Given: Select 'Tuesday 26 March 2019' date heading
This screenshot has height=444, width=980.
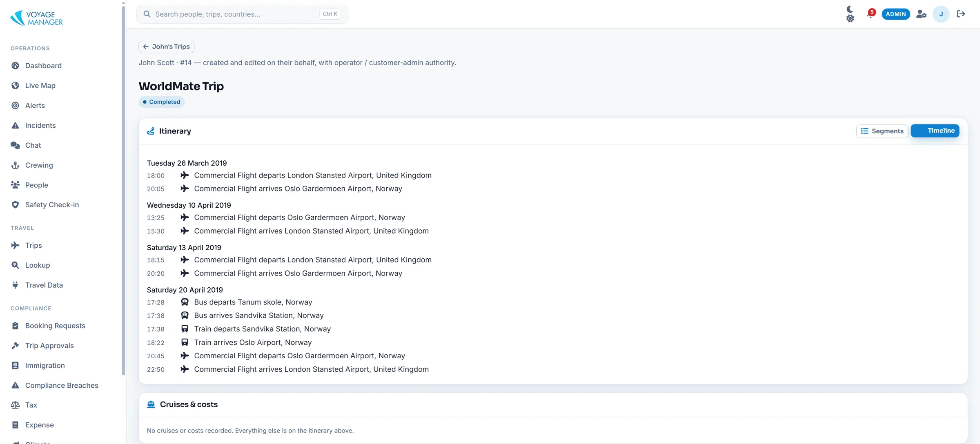Looking at the screenshot, I should 187,163.
